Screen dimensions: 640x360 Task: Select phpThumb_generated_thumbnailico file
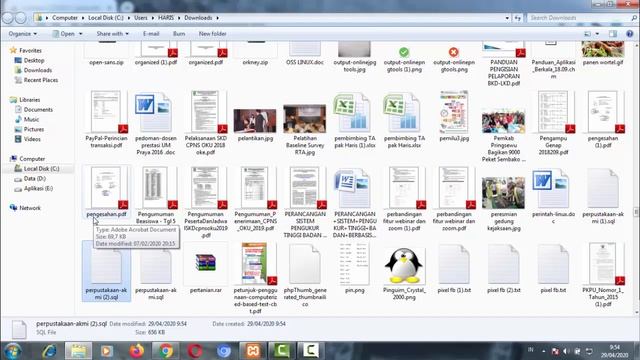[x=305, y=274]
